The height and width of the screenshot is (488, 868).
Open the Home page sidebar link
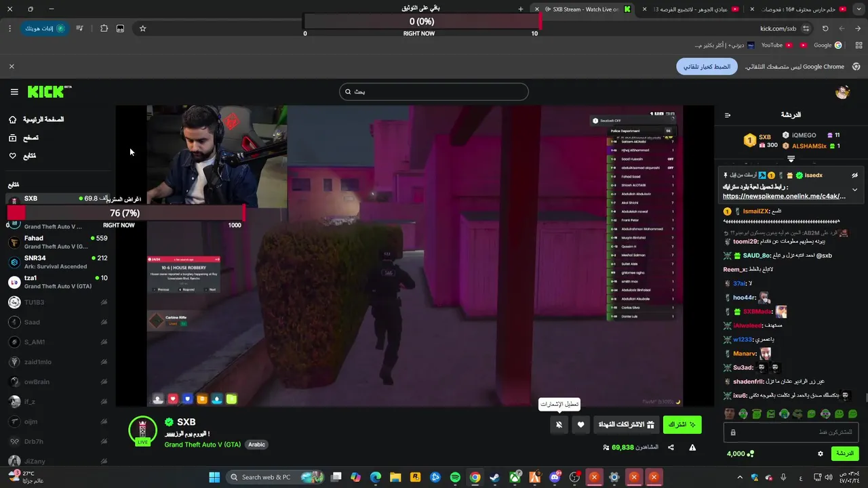[x=37, y=119]
